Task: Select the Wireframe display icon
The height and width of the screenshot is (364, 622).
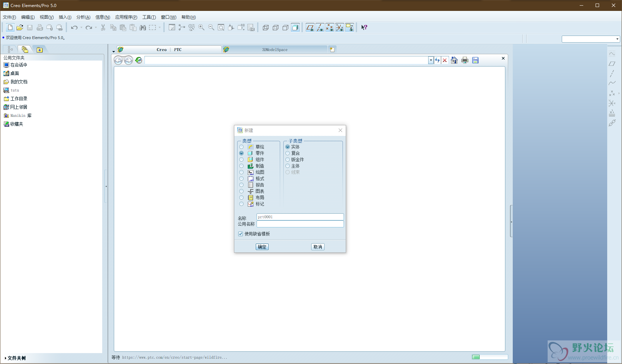Action: pos(266,27)
